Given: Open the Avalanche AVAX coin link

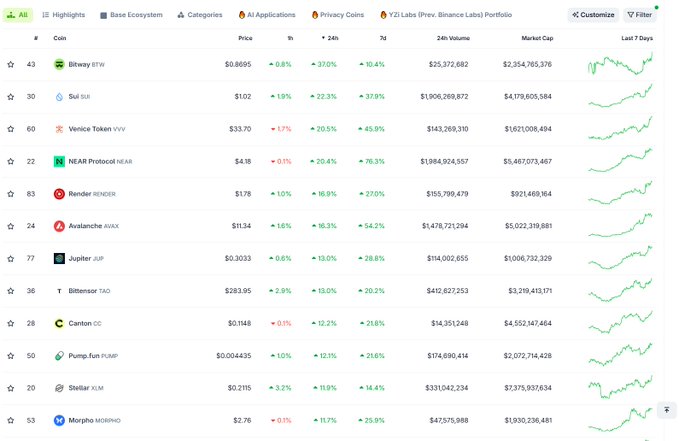Looking at the screenshot, I should tap(94, 226).
